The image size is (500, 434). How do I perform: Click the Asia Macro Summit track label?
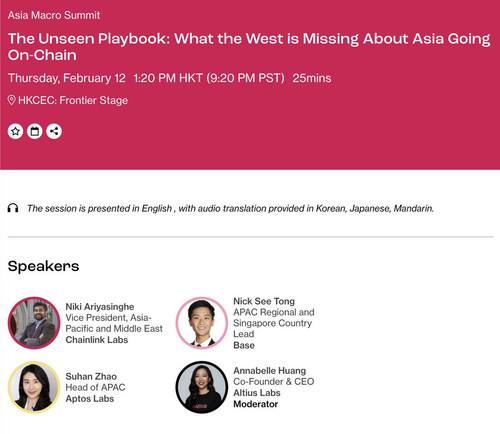(54, 15)
